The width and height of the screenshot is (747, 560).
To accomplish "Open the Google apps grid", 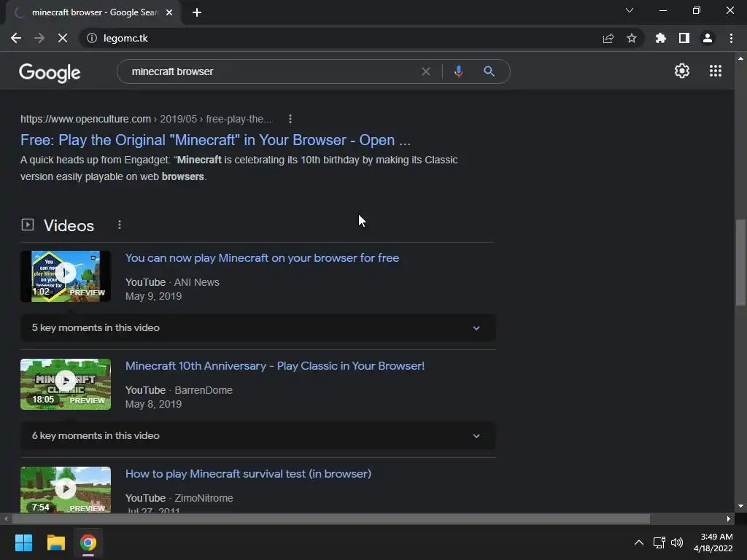I will [x=716, y=71].
